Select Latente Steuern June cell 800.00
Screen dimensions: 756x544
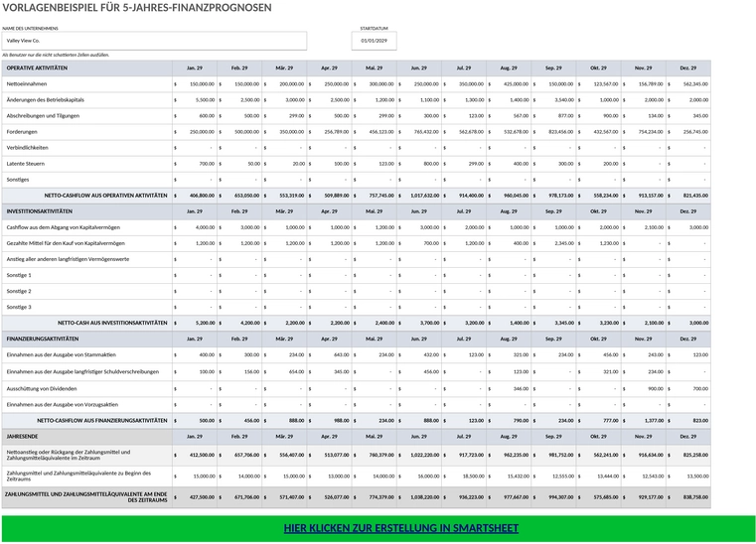[x=419, y=164]
